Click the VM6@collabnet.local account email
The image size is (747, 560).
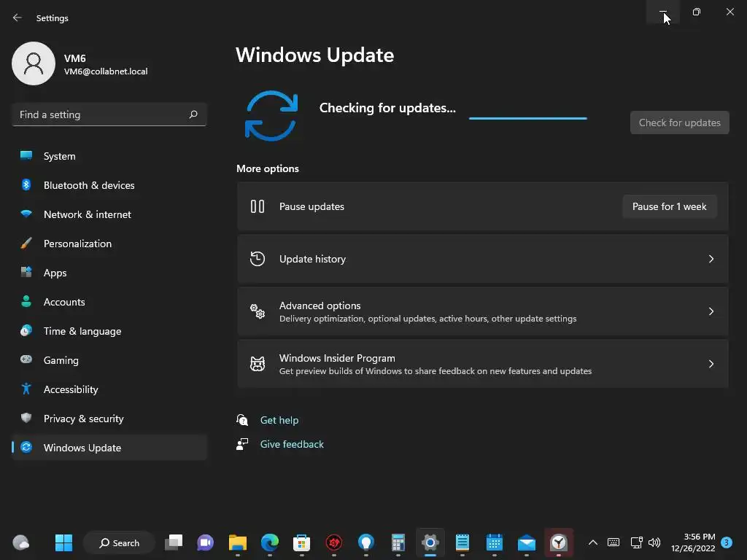(x=106, y=71)
